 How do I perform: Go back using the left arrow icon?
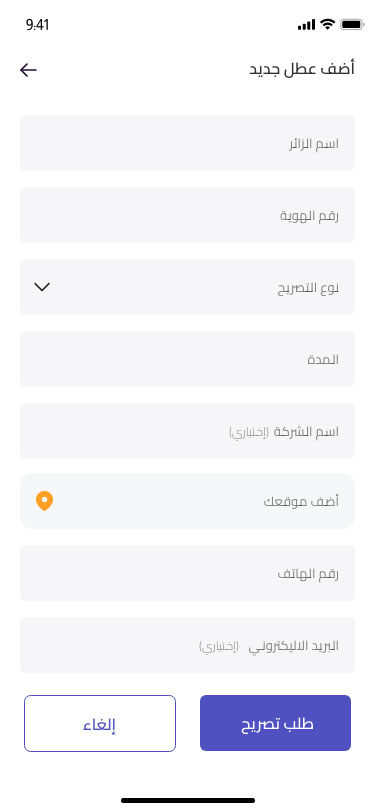click(x=28, y=70)
